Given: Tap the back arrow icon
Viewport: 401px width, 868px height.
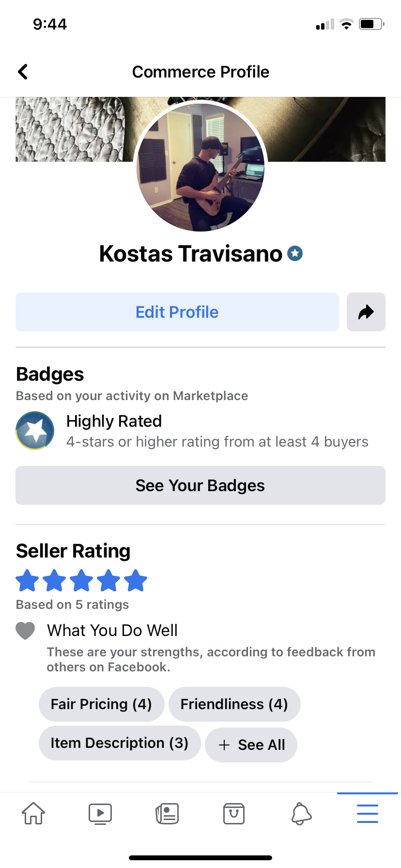Looking at the screenshot, I should click(23, 72).
